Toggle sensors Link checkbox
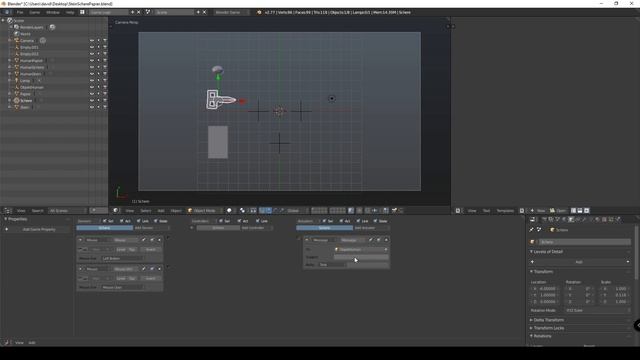 (139, 221)
